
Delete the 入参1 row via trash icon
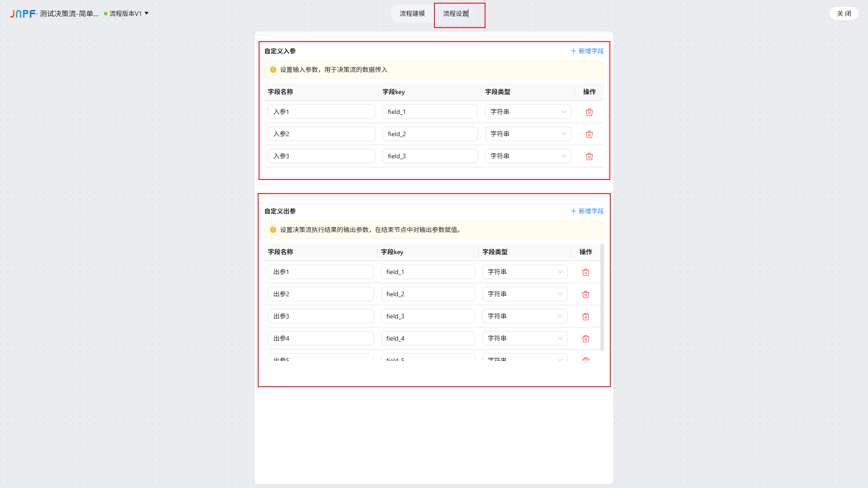[x=589, y=112]
